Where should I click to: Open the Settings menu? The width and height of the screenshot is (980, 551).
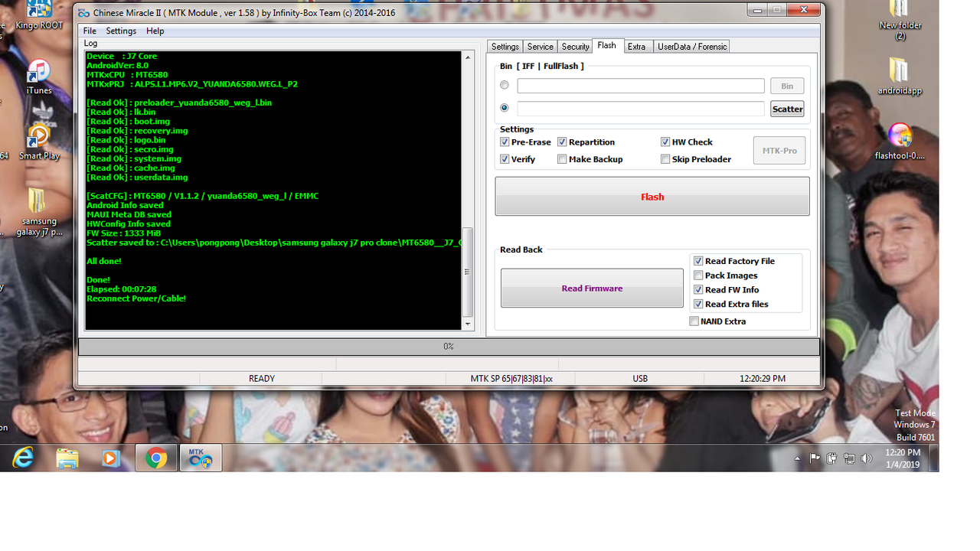[121, 31]
